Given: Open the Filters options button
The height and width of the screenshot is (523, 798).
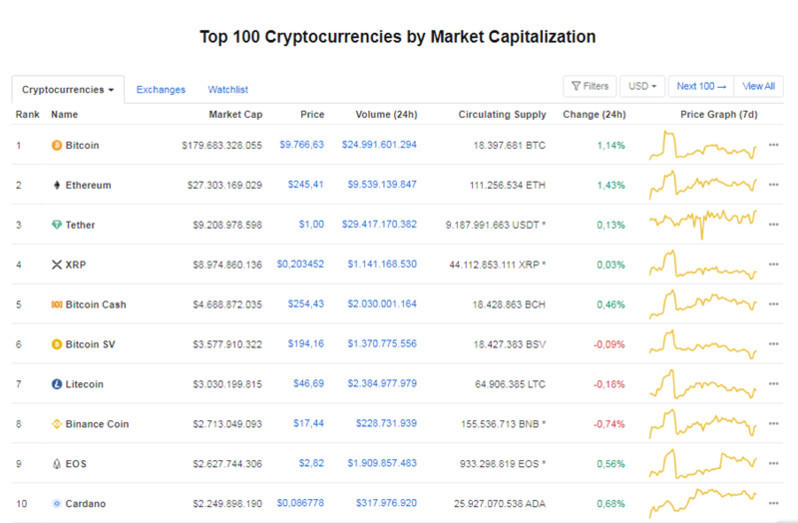Looking at the screenshot, I should pos(590,86).
